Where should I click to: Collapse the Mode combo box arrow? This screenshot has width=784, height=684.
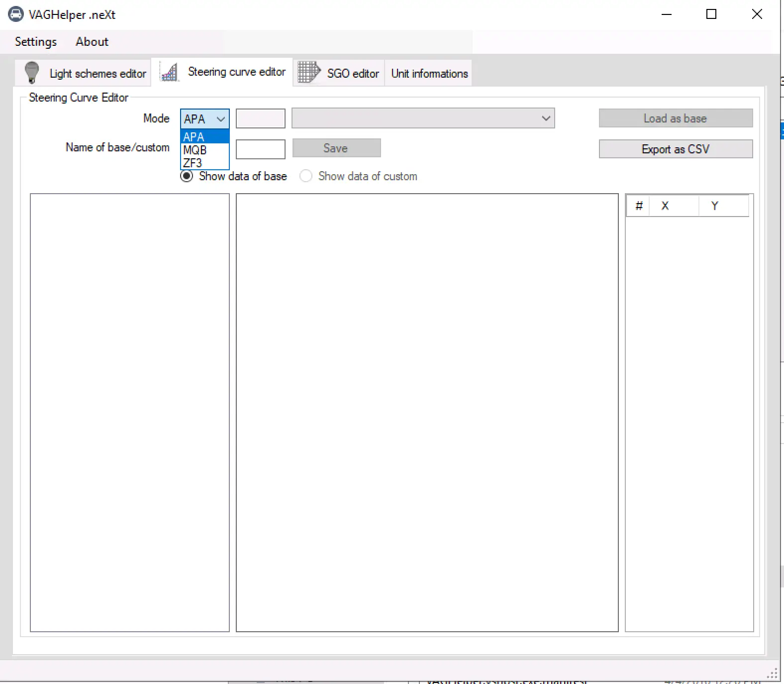coord(221,119)
